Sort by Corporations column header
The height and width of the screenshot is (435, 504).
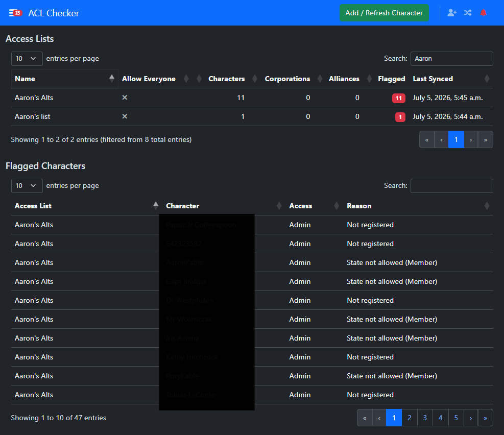click(x=287, y=79)
